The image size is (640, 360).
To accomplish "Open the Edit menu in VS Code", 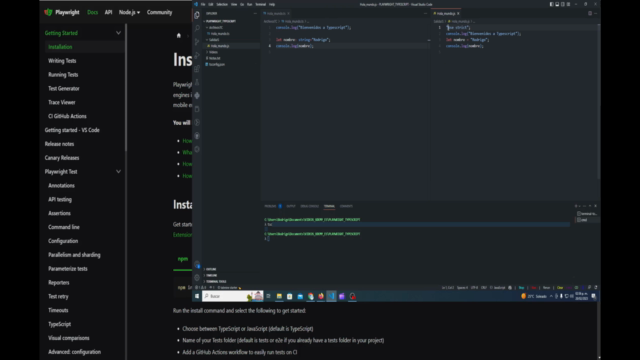I will coord(211,4).
